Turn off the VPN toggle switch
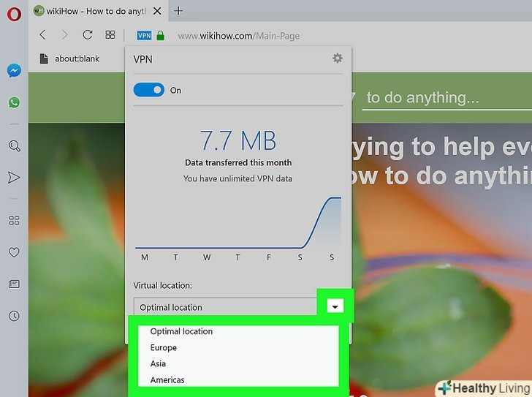This screenshot has width=532, height=397. (149, 90)
